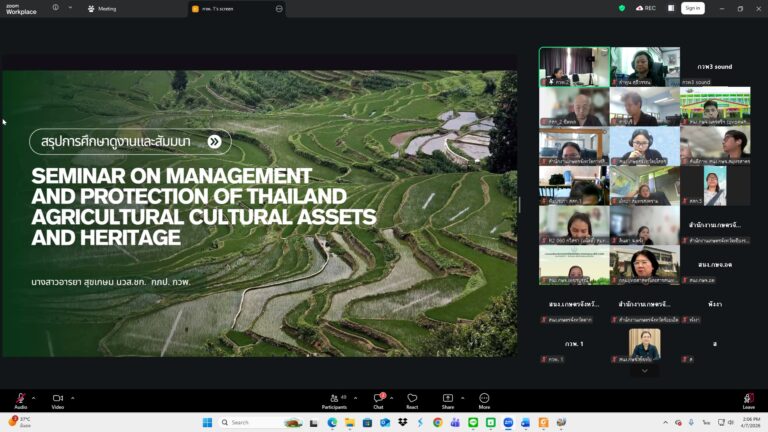The width and height of the screenshot is (768, 432).
Task: Open the Chat panel
Action: (x=379, y=398)
